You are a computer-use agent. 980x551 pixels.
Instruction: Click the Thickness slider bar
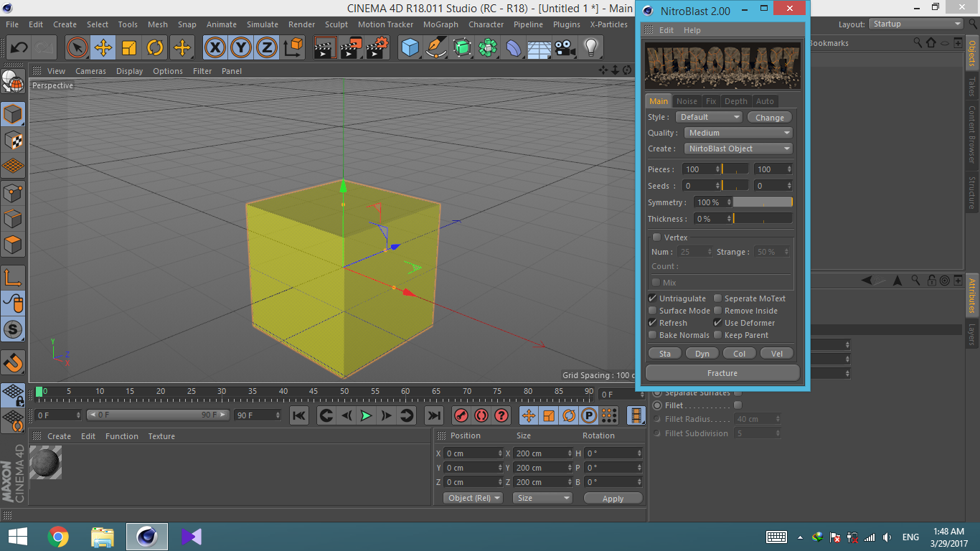click(x=763, y=219)
